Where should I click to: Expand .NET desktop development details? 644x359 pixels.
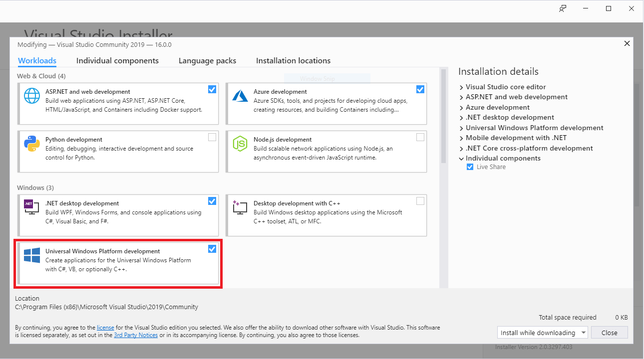pyautogui.click(x=461, y=118)
